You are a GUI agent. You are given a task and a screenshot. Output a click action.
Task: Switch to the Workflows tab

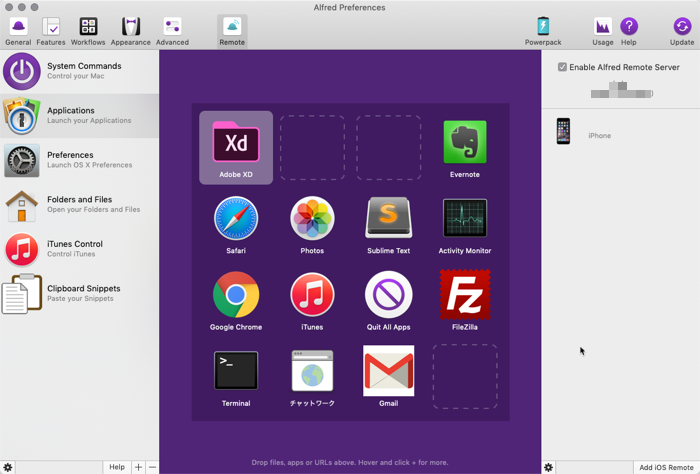[x=88, y=31]
